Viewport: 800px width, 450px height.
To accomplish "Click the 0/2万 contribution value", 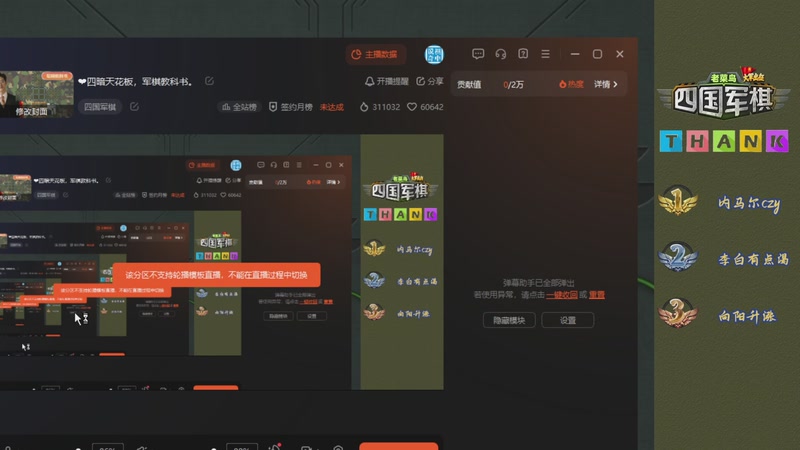I will click(x=513, y=85).
